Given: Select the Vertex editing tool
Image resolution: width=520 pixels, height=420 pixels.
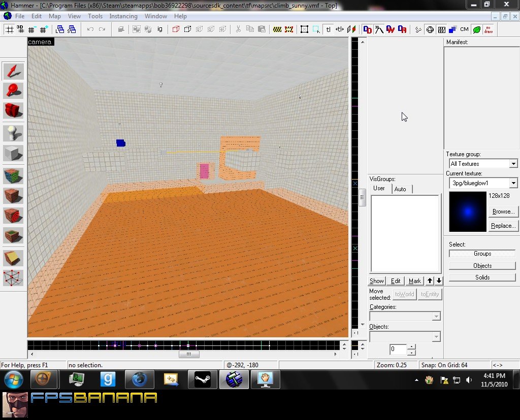Looking at the screenshot, I should coord(13,277).
